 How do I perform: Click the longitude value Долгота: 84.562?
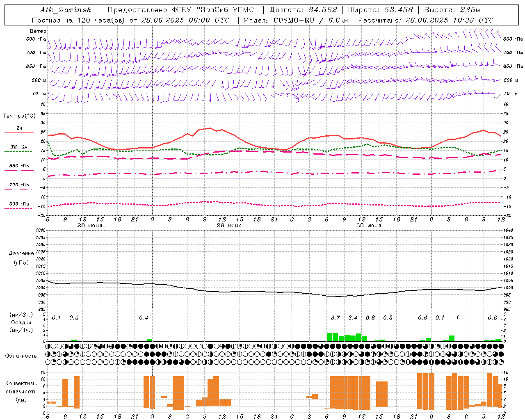point(303,10)
